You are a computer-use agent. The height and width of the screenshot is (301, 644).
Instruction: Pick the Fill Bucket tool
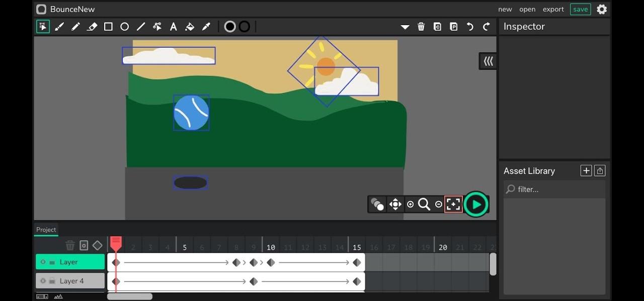click(x=190, y=27)
